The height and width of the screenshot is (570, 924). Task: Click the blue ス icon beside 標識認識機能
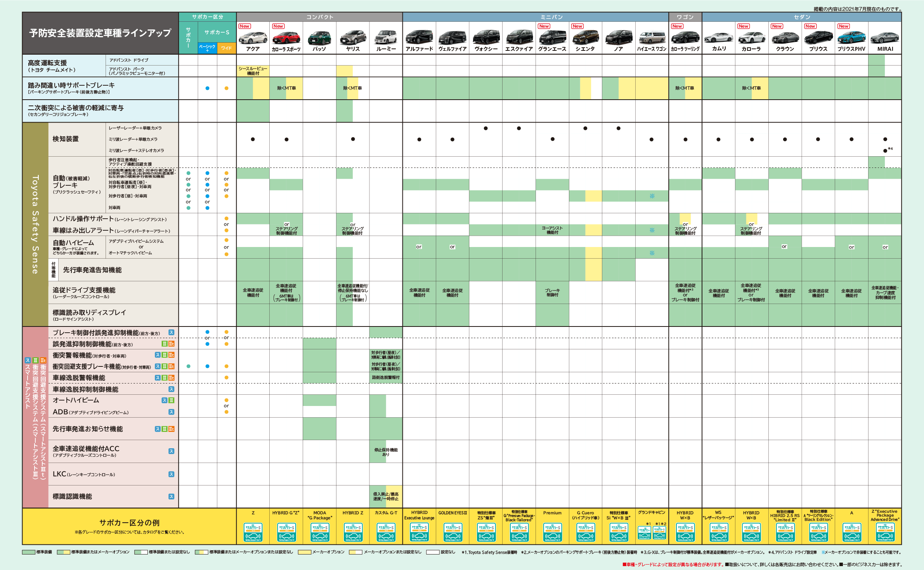pos(171,497)
